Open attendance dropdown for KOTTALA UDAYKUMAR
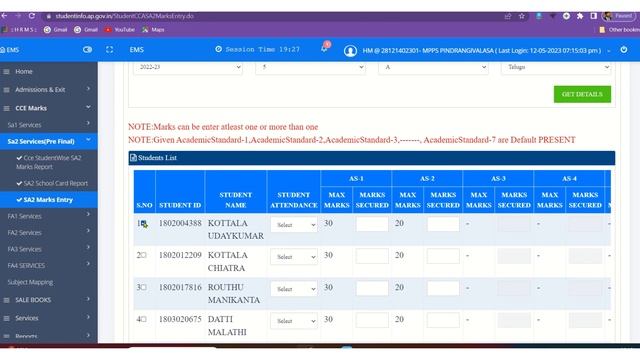The height and width of the screenshot is (360, 640). (294, 225)
